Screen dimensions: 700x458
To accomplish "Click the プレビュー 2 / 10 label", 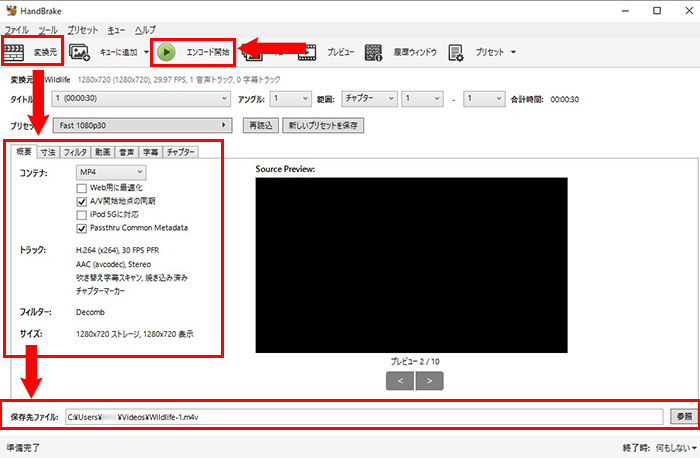I will (415, 361).
